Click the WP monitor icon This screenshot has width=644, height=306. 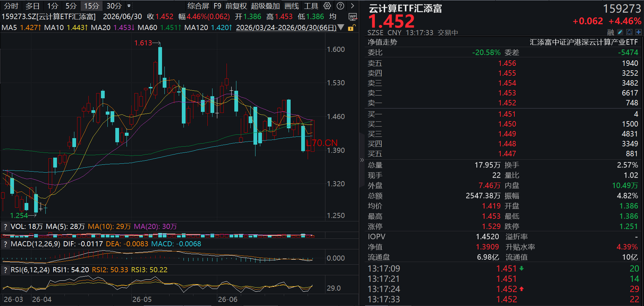click(353, 17)
